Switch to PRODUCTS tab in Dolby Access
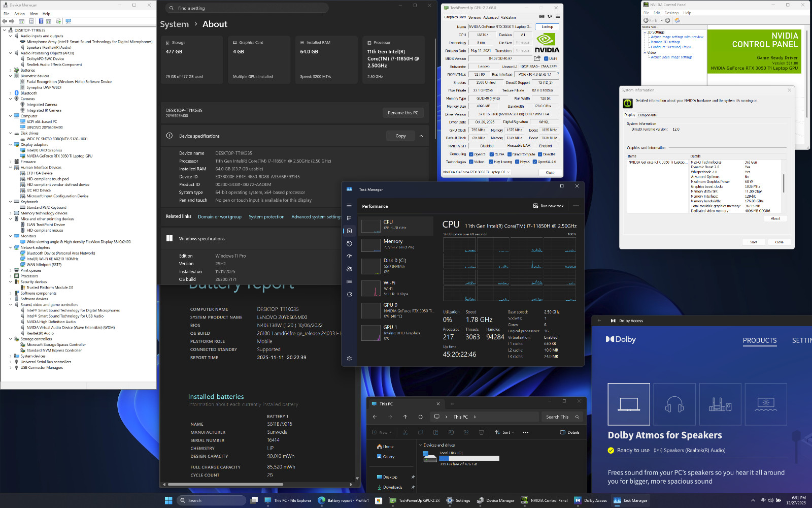Viewport: 812px width, 508px height. (760, 340)
